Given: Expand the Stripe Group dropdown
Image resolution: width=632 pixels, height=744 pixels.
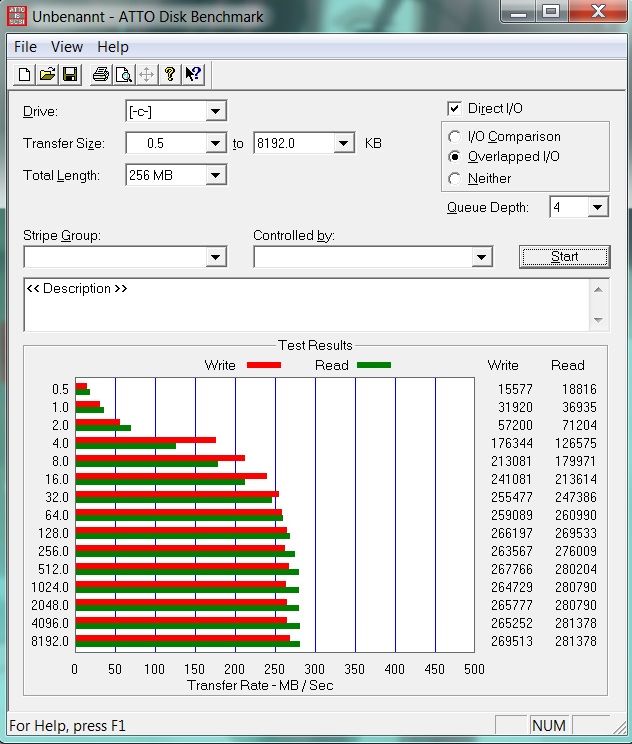Looking at the screenshot, I should [x=215, y=257].
